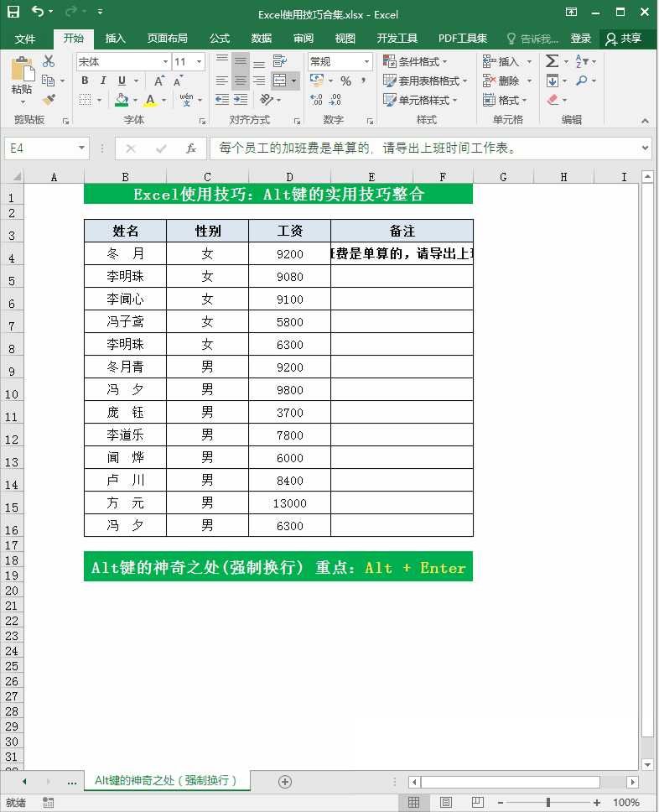This screenshot has width=659, height=812.
Task: Click the wén phonetic guide icon
Action: [186, 100]
